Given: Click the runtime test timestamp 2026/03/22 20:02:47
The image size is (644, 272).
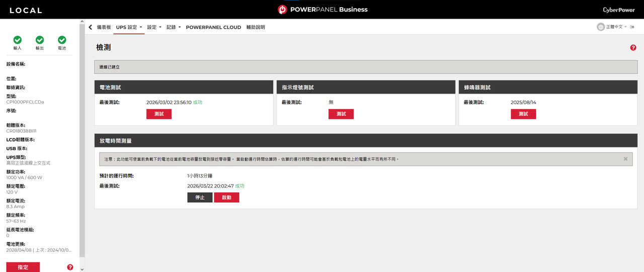Looking at the screenshot, I should (210, 186).
